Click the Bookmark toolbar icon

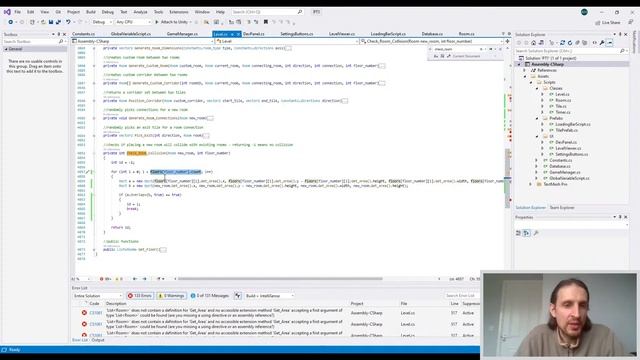[266, 22]
